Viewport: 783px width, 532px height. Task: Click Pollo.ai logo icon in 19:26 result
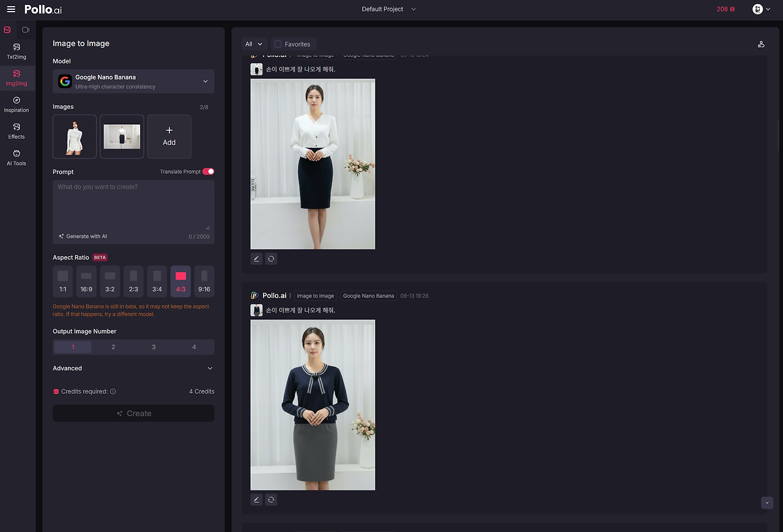pos(255,295)
